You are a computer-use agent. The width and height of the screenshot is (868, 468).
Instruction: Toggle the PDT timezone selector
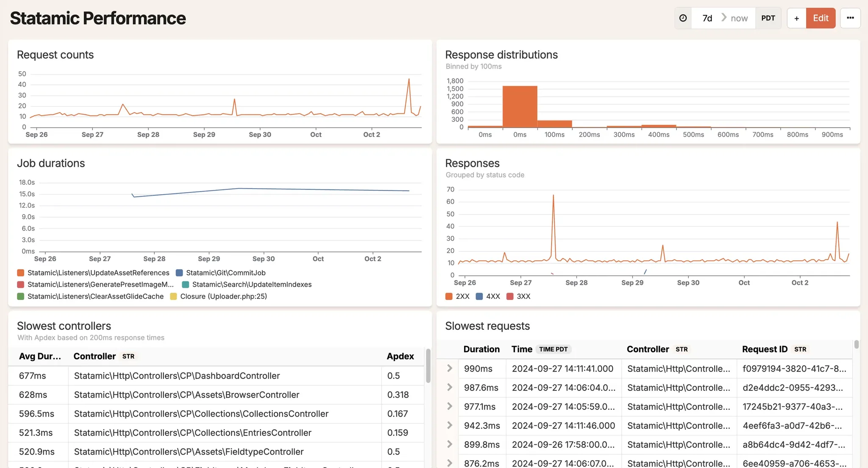tap(768, 18)
